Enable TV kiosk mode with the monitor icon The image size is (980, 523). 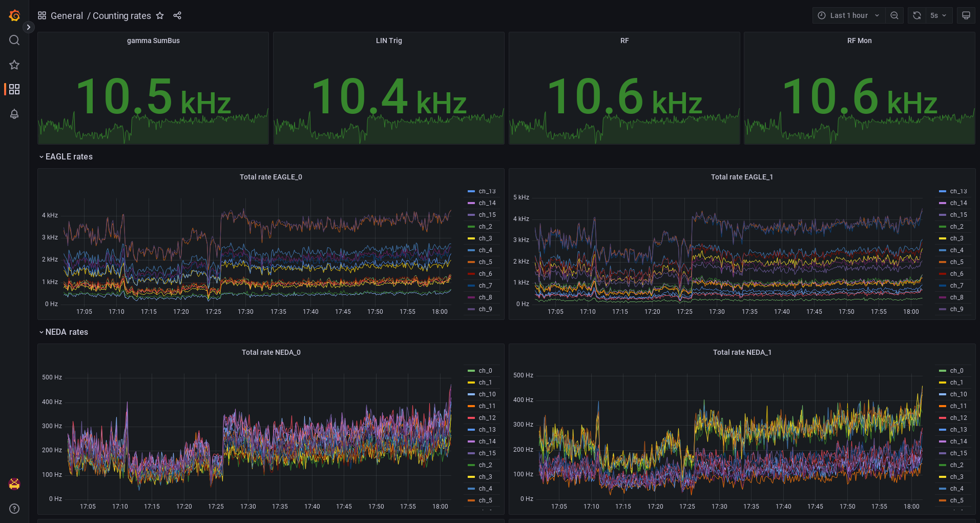pyautogui.click(x=966, y=15)
